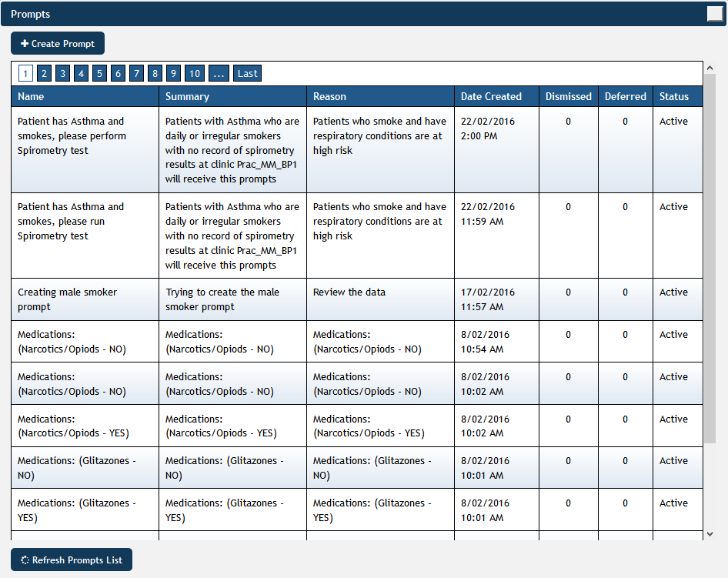
Task: Open page 3 of the prompts list
Action: 62,73
